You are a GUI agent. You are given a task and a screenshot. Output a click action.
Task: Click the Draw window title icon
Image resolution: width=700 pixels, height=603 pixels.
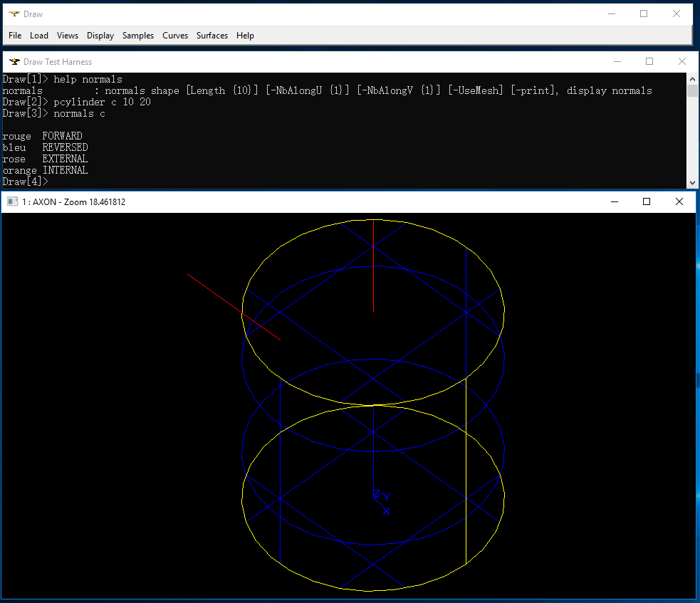point(14,14)
